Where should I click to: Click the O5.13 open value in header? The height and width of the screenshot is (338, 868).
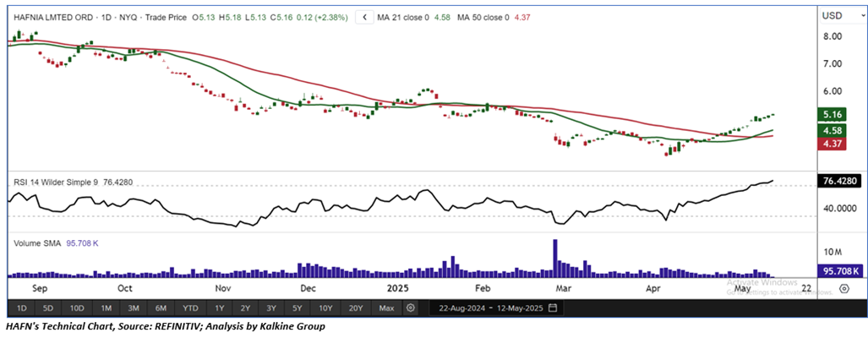203,17
